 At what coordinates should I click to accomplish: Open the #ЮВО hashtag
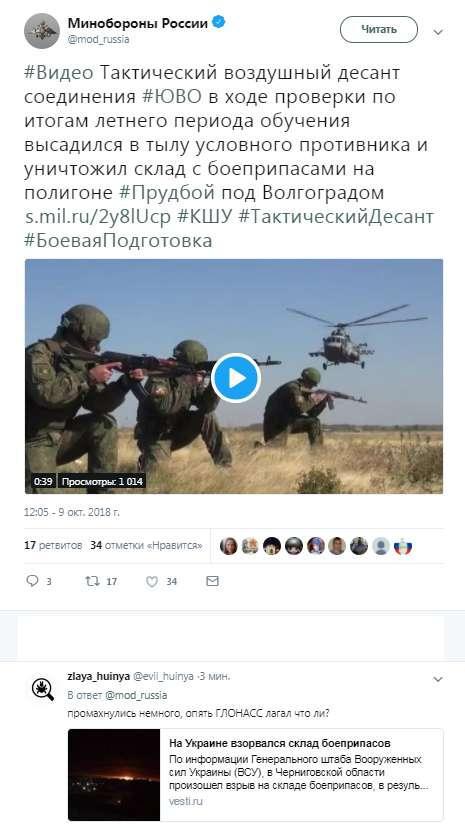172,97
